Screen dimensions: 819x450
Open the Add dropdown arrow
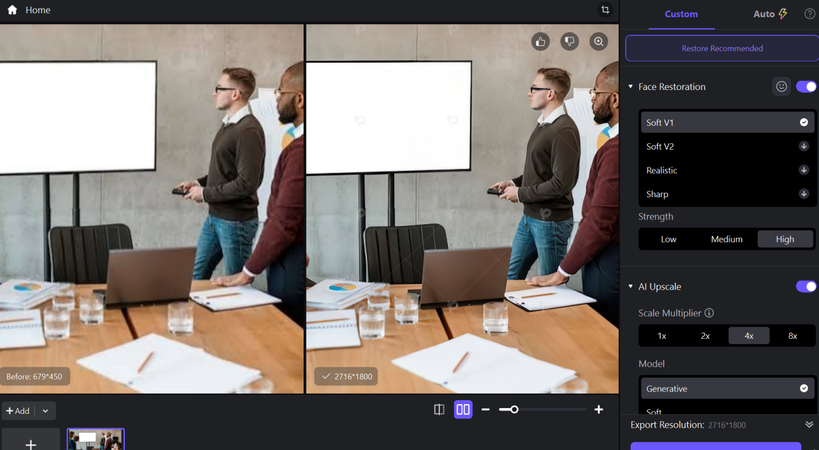pyautogui.click(x=45, y=411)
